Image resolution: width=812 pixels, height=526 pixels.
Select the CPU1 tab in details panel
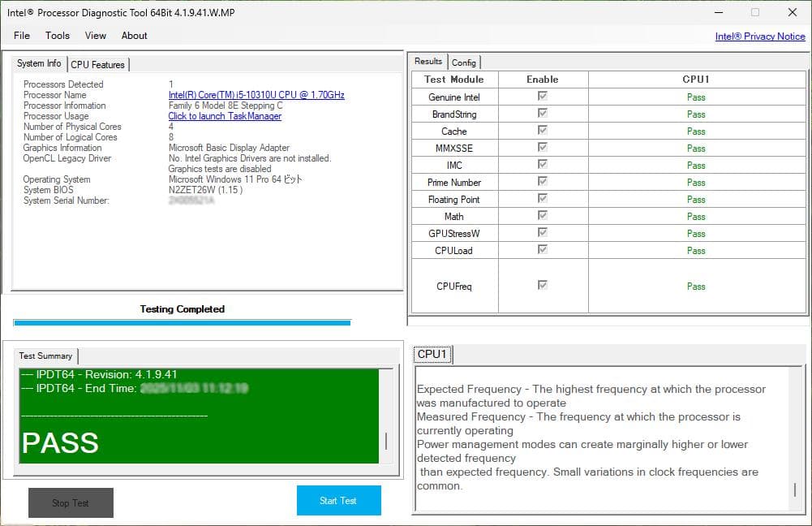432,355
